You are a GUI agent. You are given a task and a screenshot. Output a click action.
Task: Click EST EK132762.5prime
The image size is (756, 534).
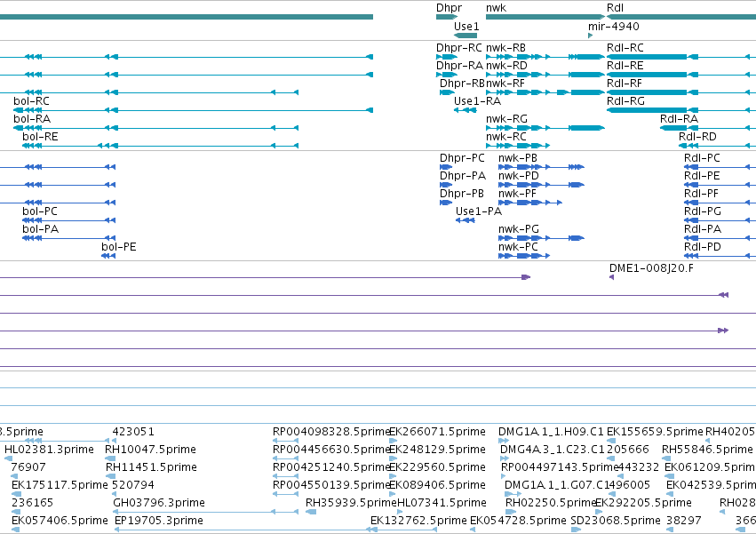click(x=403, y=530)
